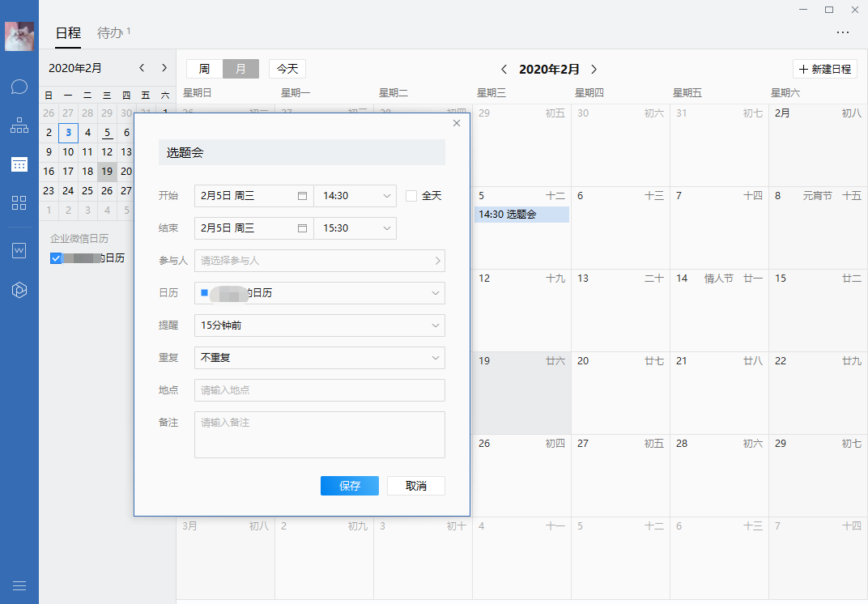The image size is (868, 604).
Task: Click the three-dot more options icon
Action: click(x=843, y=32)
